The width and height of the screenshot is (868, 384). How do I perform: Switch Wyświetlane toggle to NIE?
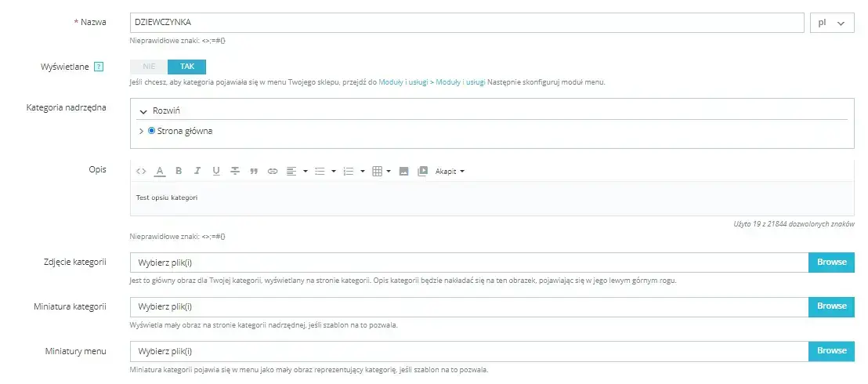(149, 67)
